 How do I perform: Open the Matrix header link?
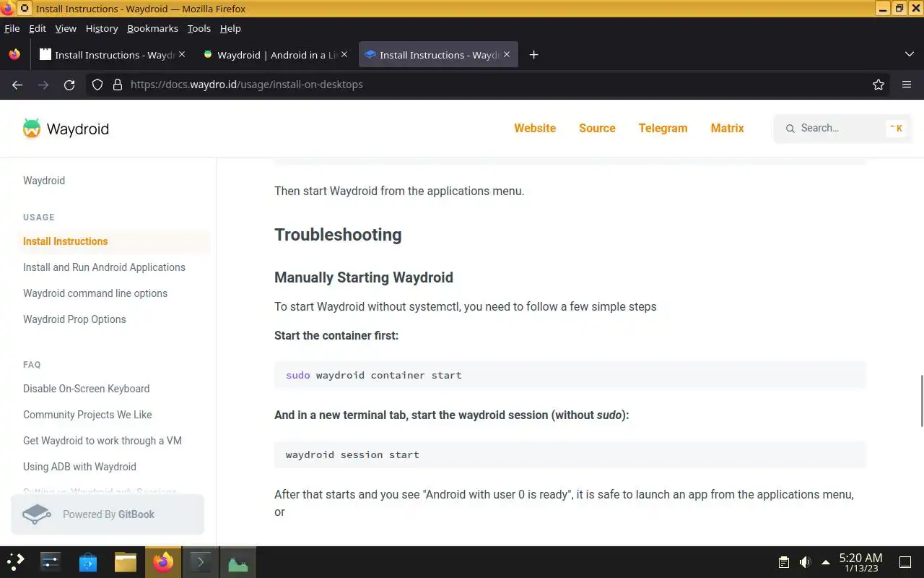(x=727, y=128)
